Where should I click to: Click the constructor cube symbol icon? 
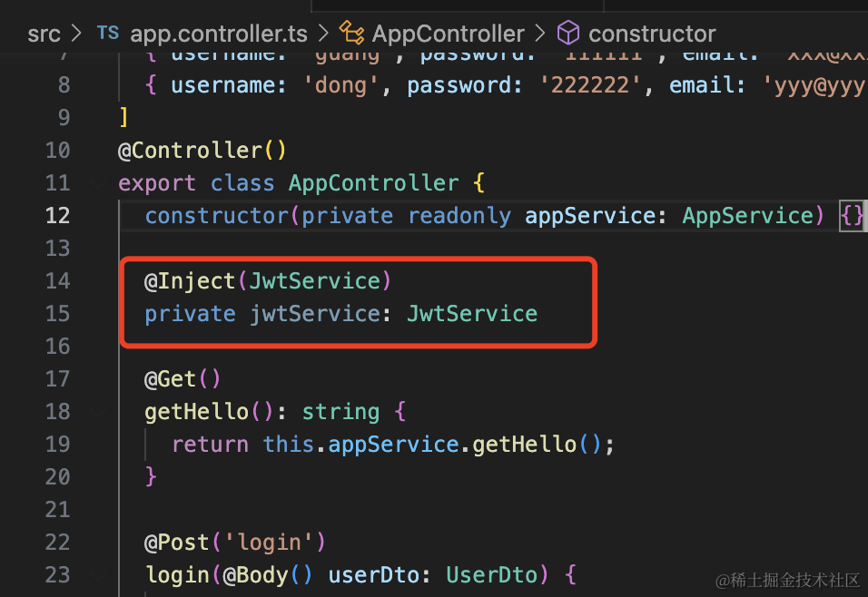[x=568, y=34]
